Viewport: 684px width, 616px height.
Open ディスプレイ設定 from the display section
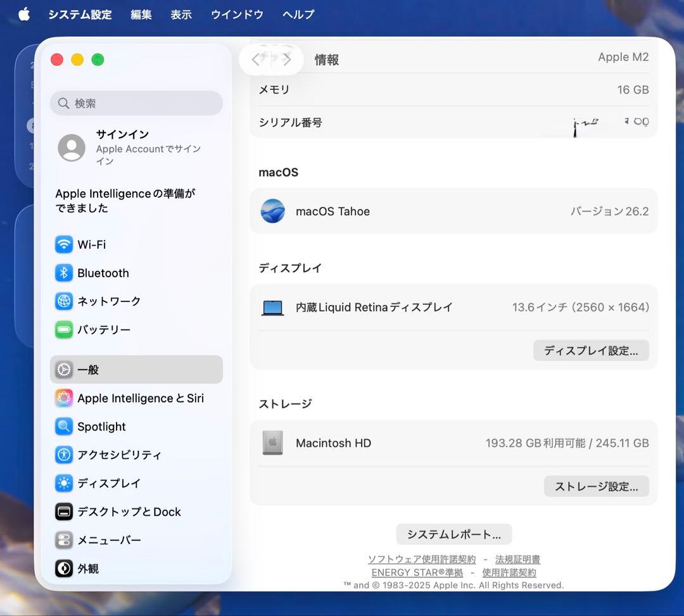pyautogui.click(x=590, y=350)
